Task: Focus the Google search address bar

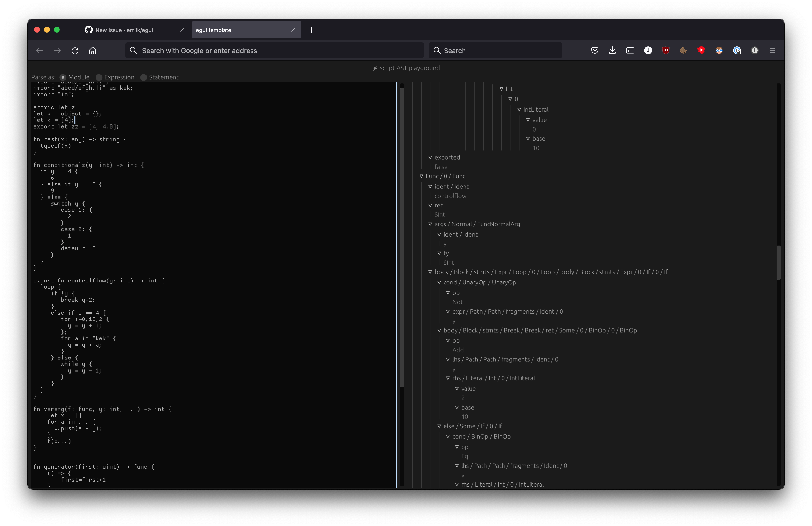Action: pyautogui.click(x=273, y=51)
